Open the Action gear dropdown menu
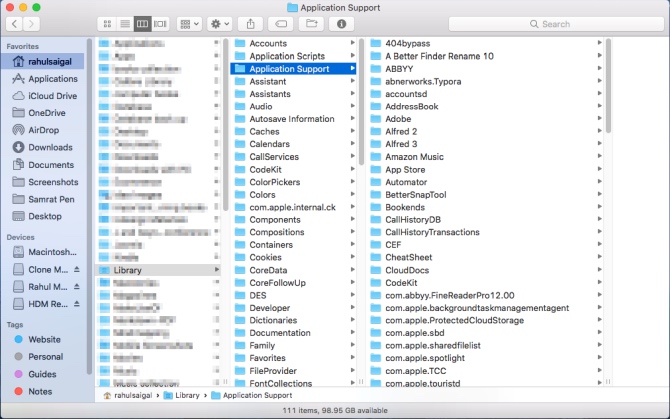Viewport: 670px width, 419px height. [x=220, y=23]
